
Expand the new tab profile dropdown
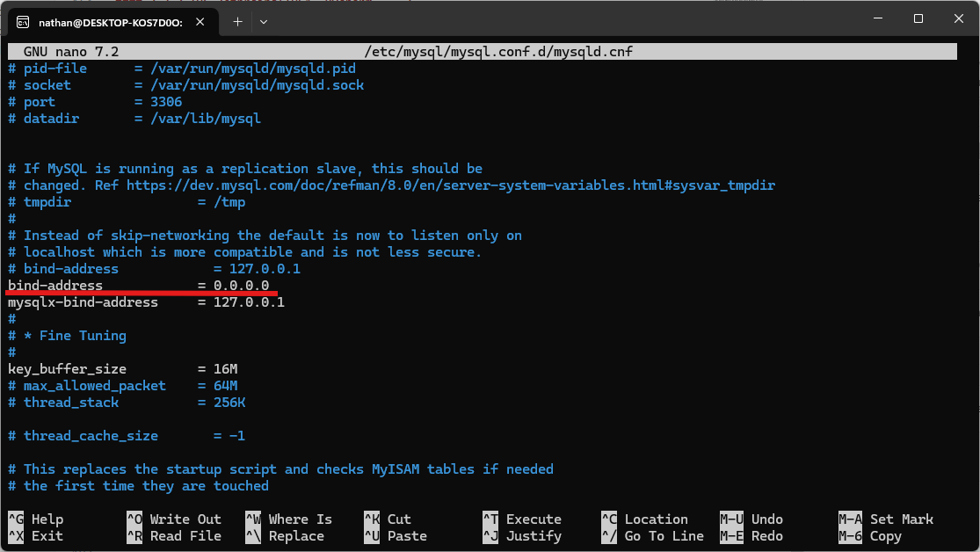point(264,21)
